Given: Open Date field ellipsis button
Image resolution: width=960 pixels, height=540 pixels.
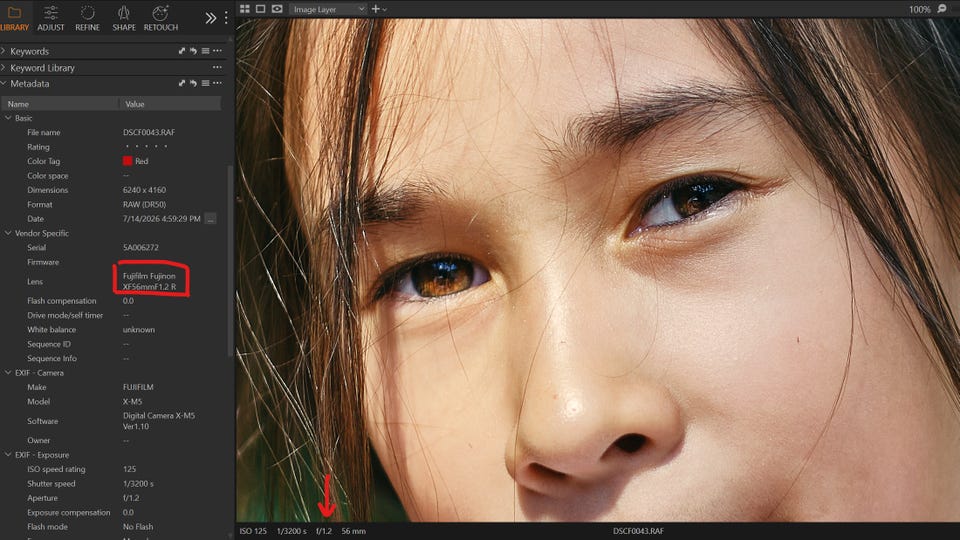Looking at the screenshot, I should click(211, 219).
